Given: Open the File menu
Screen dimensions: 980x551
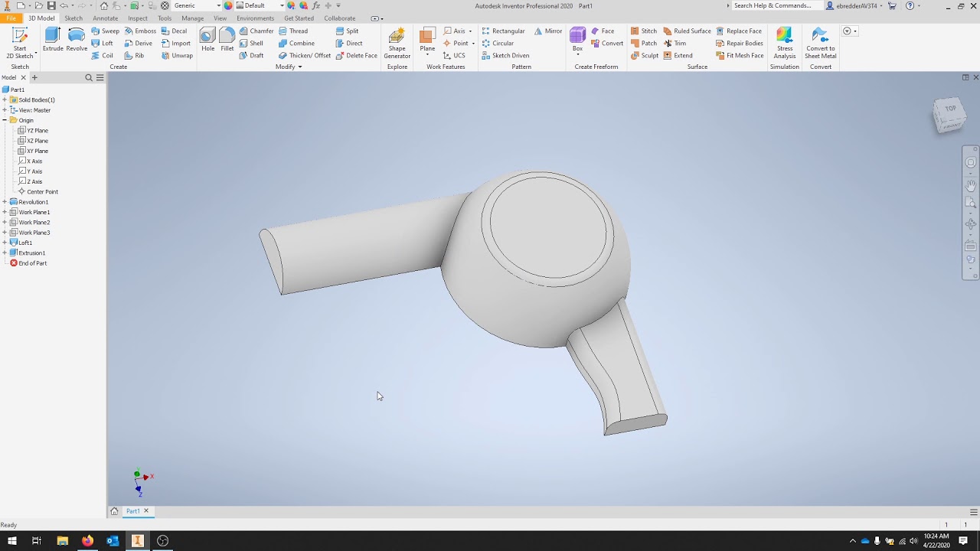Looking at the screenshot, I should [11, 18].
